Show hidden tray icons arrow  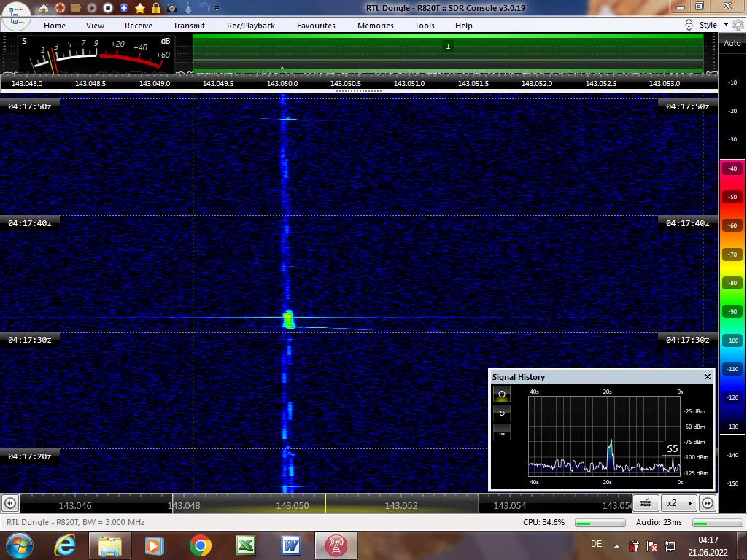tap(616, 546)
